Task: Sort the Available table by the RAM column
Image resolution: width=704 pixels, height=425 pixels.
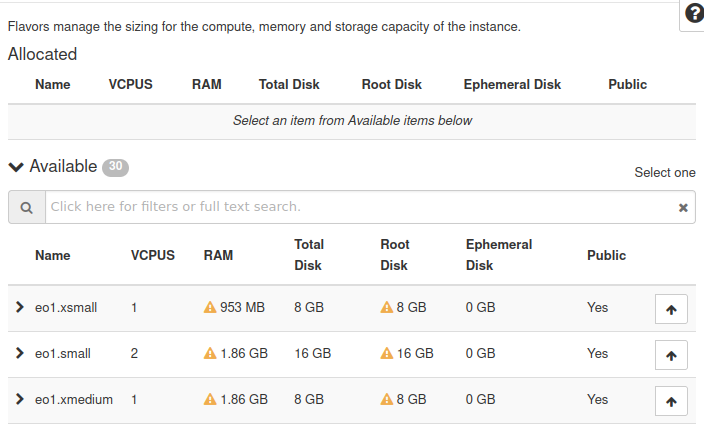Action: coord(218,256)
